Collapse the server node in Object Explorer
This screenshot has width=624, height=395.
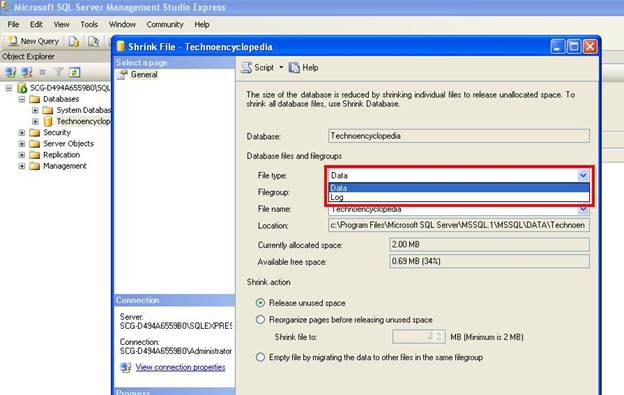[x=9, y=88]
